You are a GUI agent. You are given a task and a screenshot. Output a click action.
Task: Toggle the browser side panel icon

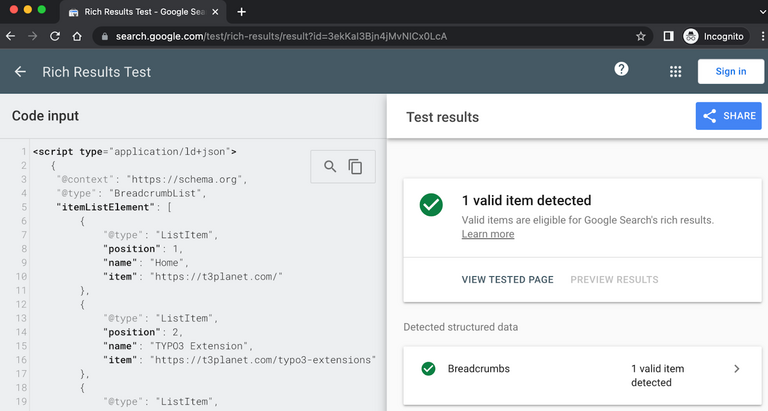(668, 36)
